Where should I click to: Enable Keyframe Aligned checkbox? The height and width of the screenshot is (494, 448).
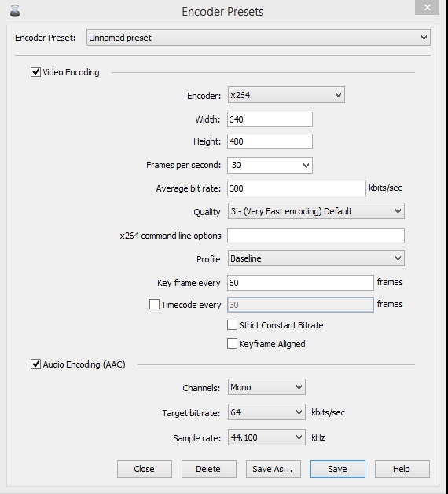pos(232,344)
